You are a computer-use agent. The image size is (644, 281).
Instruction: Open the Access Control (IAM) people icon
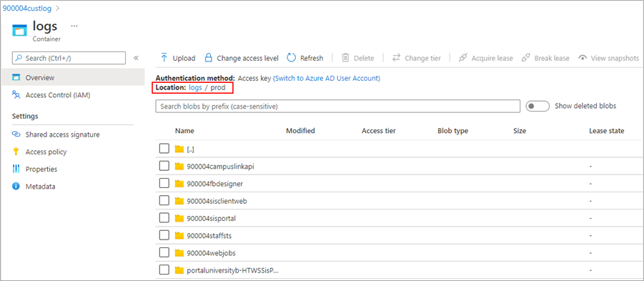click(16, 95)
